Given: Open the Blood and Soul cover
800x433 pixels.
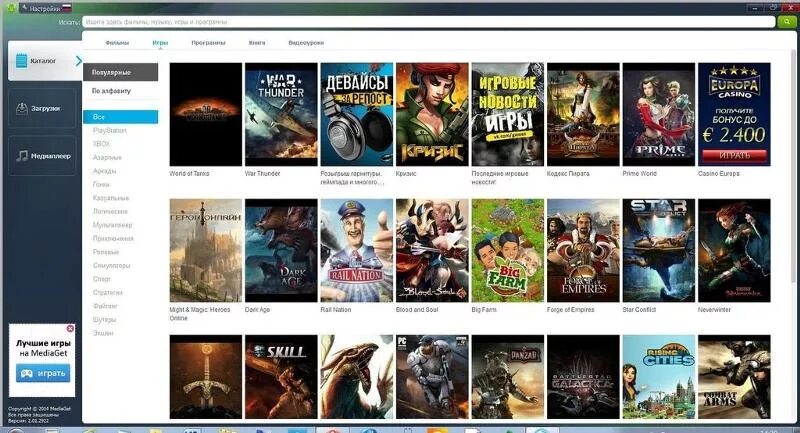Looking at the screenshot, I should pos(432,250).
